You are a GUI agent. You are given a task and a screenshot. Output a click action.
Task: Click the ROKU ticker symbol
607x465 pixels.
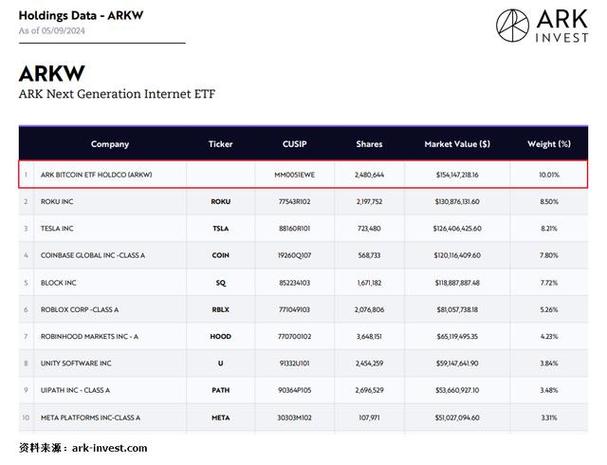[221, 201]
